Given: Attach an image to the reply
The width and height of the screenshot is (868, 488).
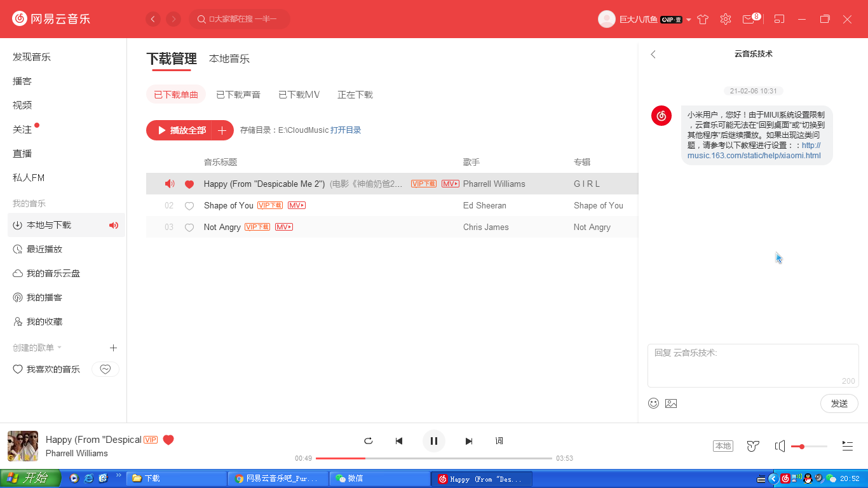Looking at the screenshot, I should point(671,403).
